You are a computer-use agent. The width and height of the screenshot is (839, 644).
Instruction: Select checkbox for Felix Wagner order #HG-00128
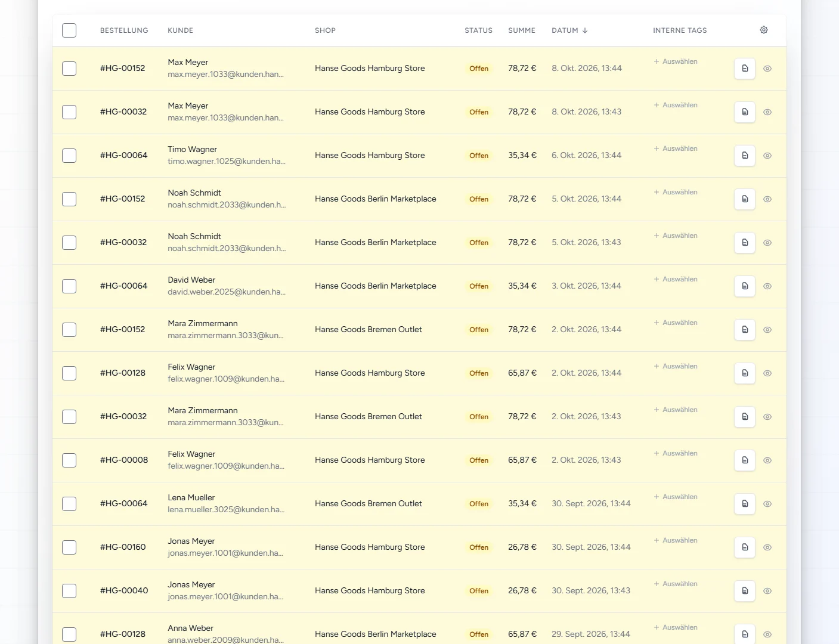(69, 373)
